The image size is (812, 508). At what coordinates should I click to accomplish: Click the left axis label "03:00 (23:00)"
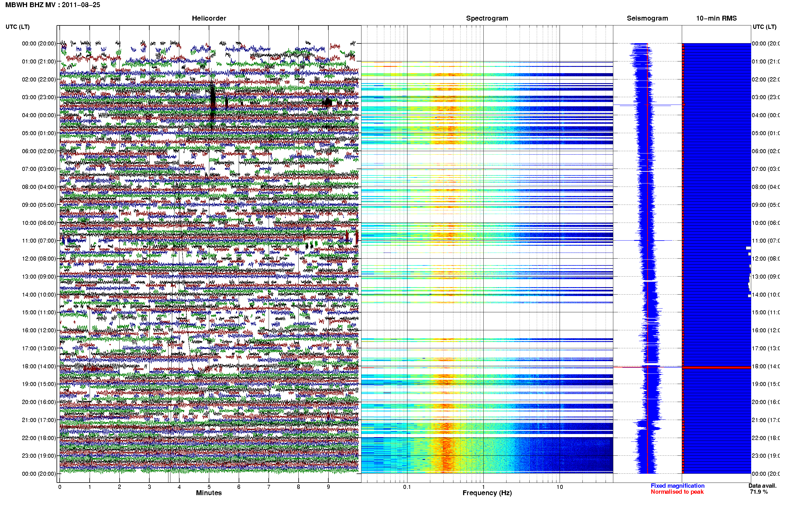coord(39,97)
